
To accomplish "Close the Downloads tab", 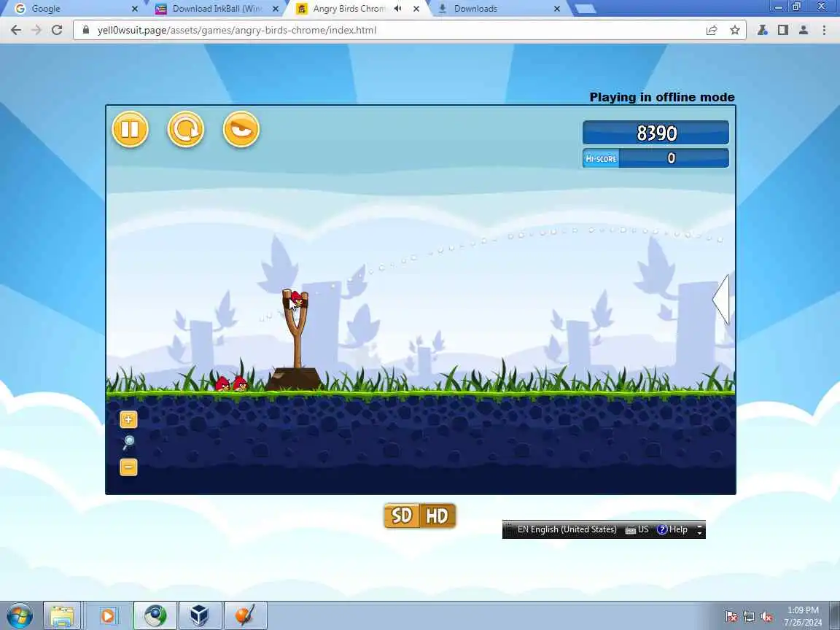I will tap(556, 9).
